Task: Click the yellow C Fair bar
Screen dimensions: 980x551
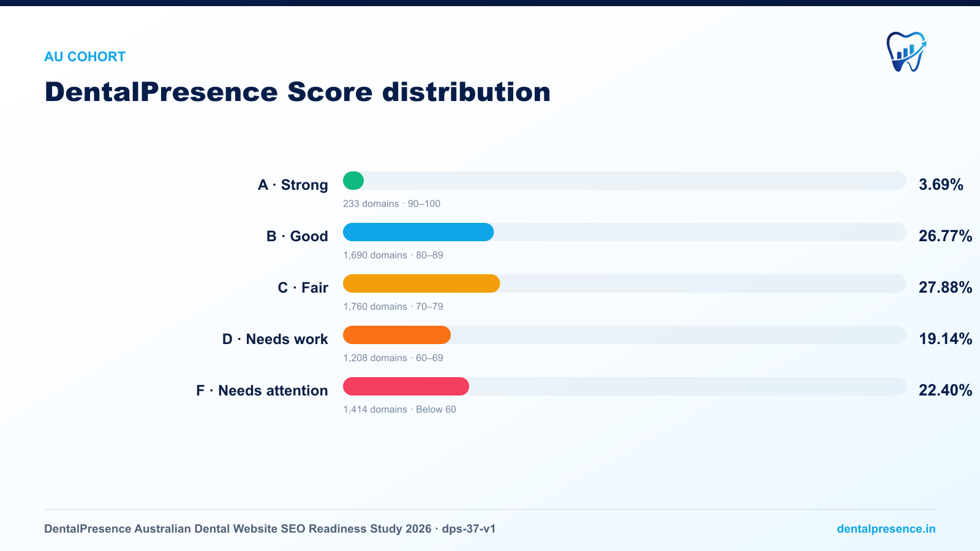Action: [x=421, y=283]
